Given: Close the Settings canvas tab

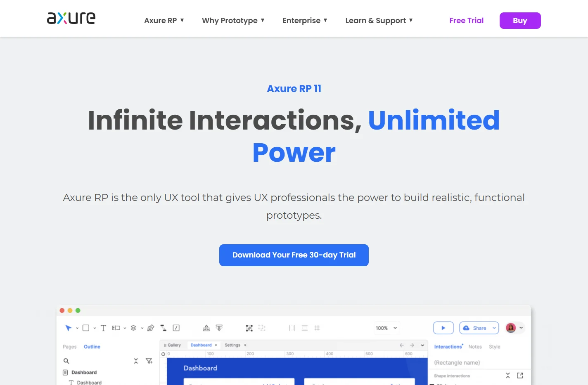Looking at the screenshot, I should click(x=245, y=345).
